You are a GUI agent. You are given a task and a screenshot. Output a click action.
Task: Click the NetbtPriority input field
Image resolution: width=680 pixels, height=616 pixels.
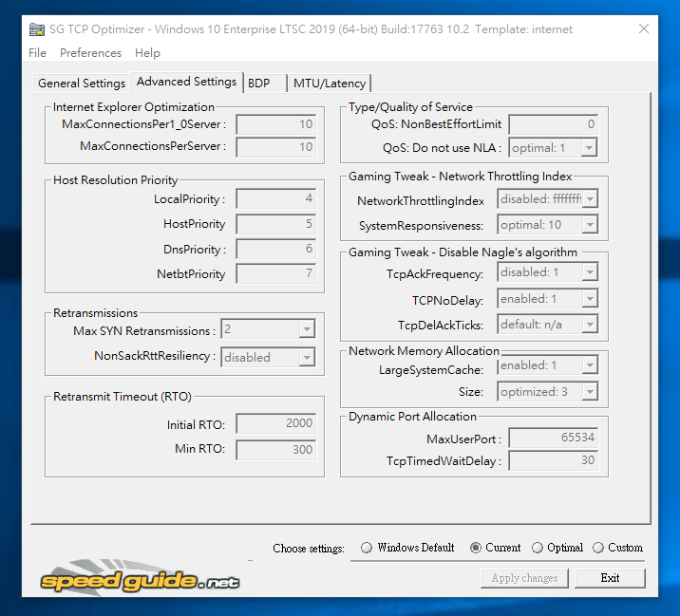pyautogui.click(x=275, y=273)
